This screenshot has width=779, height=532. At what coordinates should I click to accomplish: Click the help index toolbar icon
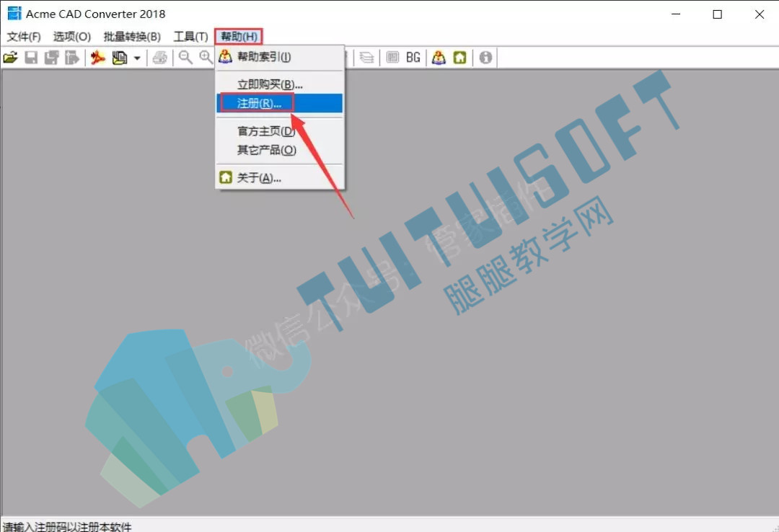click(x=439, y=58)
